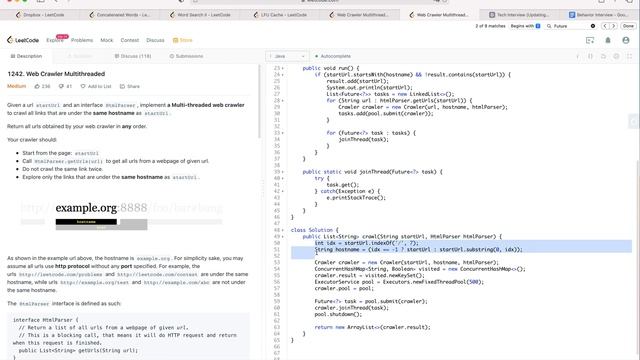
Task: Collapse the fold arrow at line 39
Action: click(282, 172)
